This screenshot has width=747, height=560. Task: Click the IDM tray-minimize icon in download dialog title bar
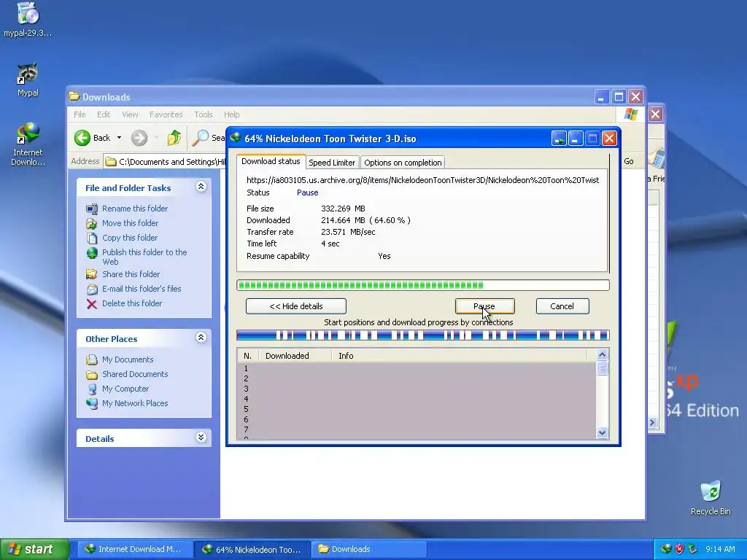coord(558,139)
